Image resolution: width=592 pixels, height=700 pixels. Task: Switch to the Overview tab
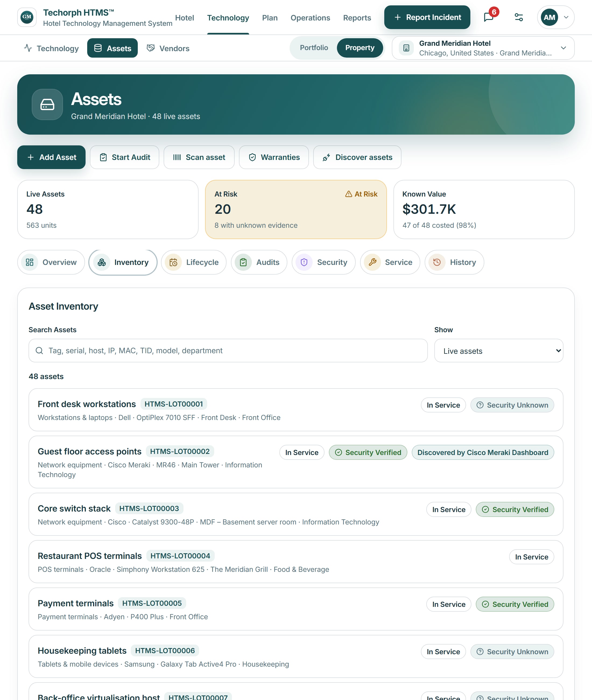[x=51, y=262]
